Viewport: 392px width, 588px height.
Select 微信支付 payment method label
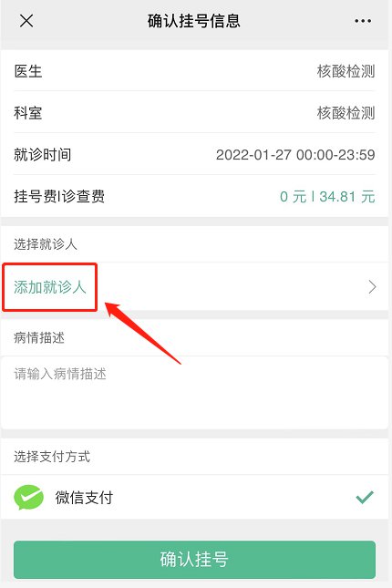click(x=84, y=497)
